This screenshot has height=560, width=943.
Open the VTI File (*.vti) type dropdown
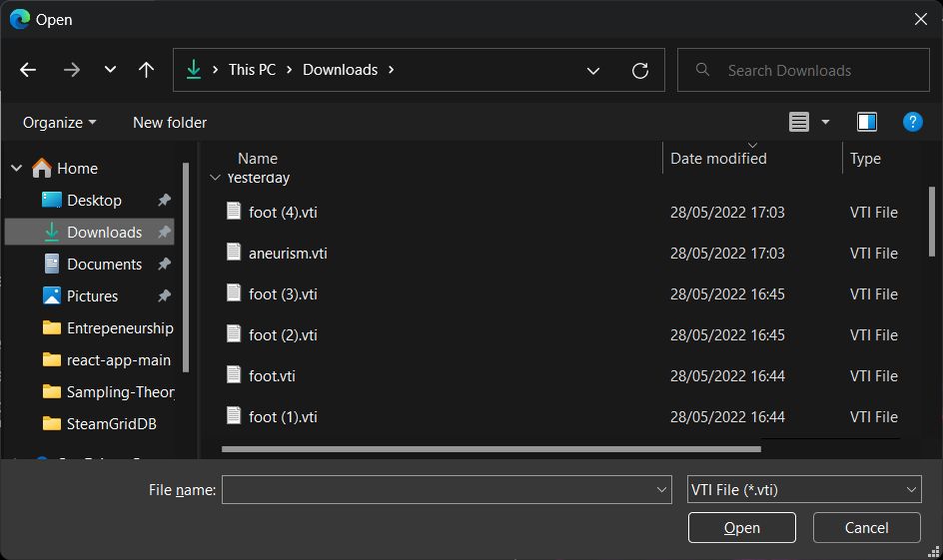(804, 490)
